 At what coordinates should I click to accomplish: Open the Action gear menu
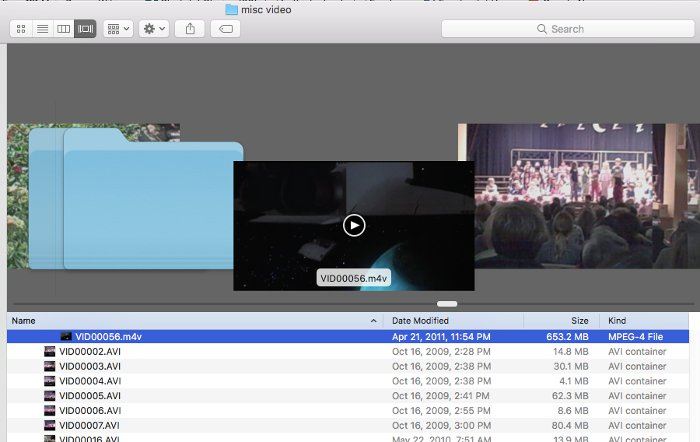(x=154, y=29)
